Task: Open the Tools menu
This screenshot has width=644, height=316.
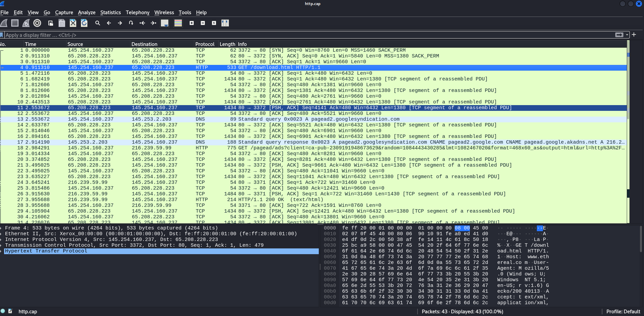Action: (x=185, y=13)
